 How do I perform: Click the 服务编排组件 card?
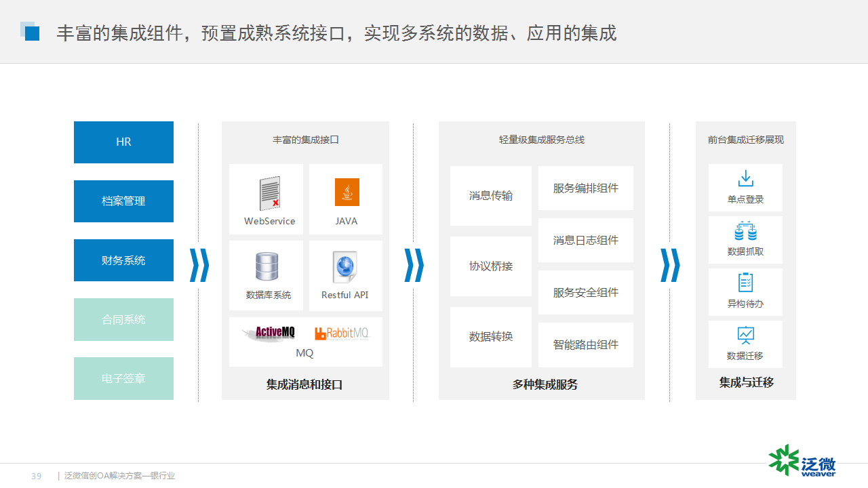click(586, 188)
